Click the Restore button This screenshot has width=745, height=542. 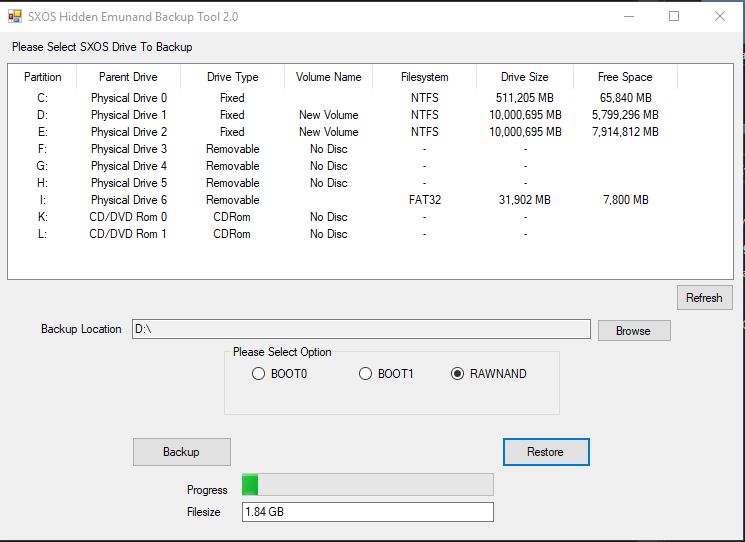[x=546, y=452]
